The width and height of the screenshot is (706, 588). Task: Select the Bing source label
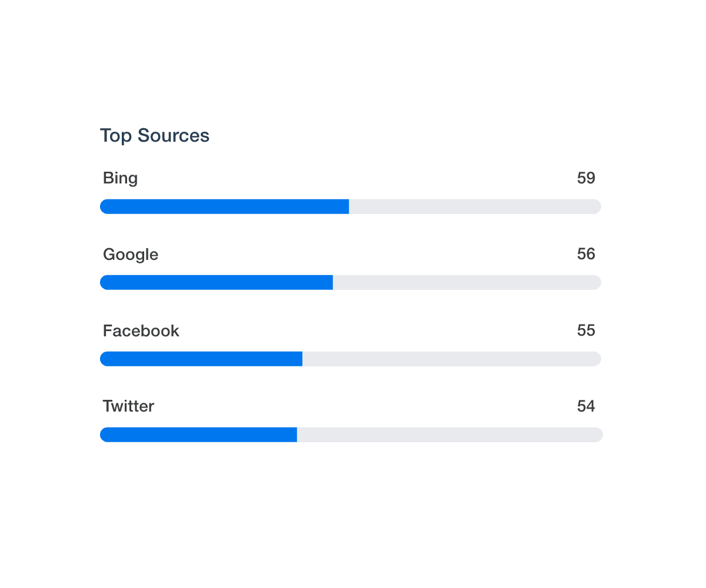pos(120,178)
